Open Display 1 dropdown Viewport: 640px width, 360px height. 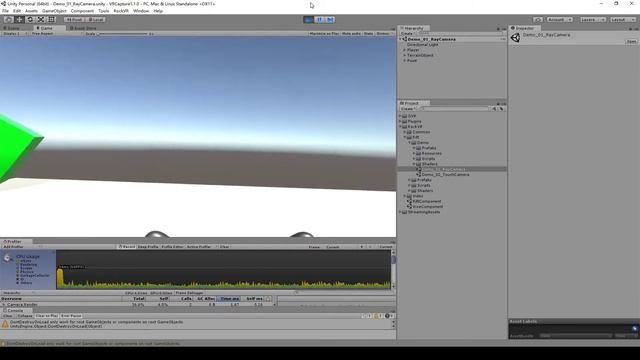[15, 33]
